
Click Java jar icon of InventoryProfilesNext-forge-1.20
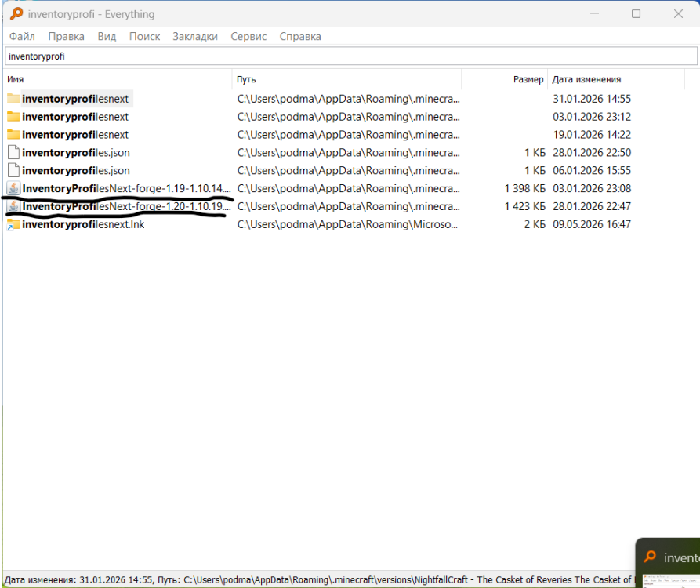click(14, 206)
